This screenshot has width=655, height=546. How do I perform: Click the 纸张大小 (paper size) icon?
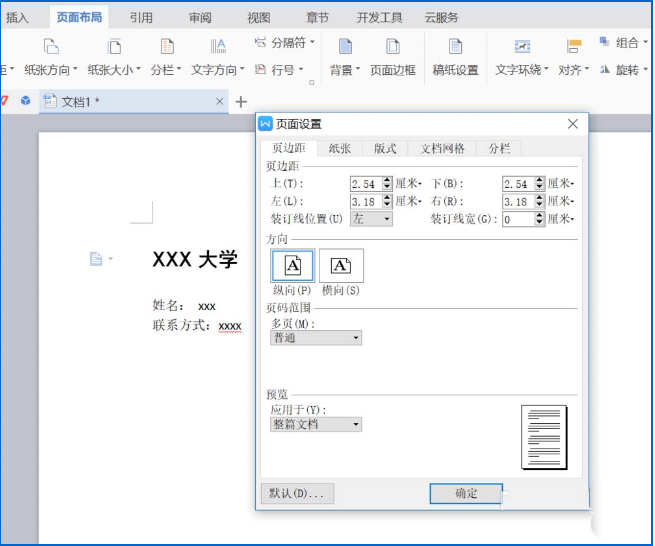pos(114,48)
